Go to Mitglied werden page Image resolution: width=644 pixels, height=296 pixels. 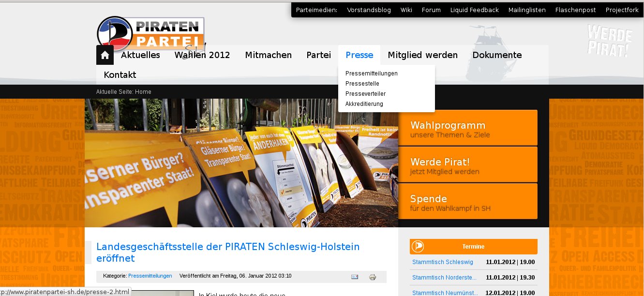click(422, 55)
